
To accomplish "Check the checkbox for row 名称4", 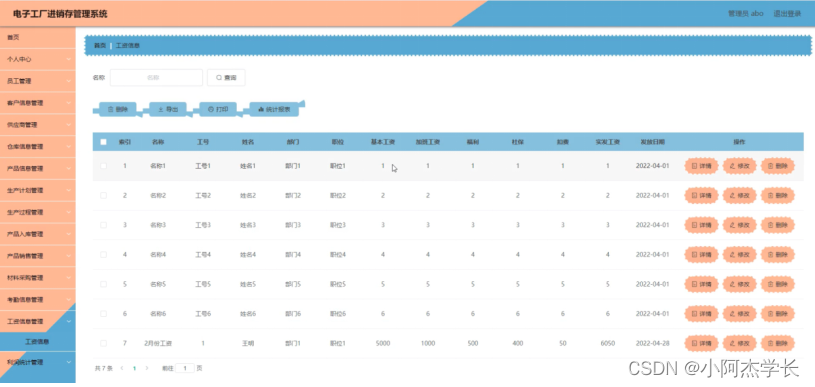I will coord(103,255).
